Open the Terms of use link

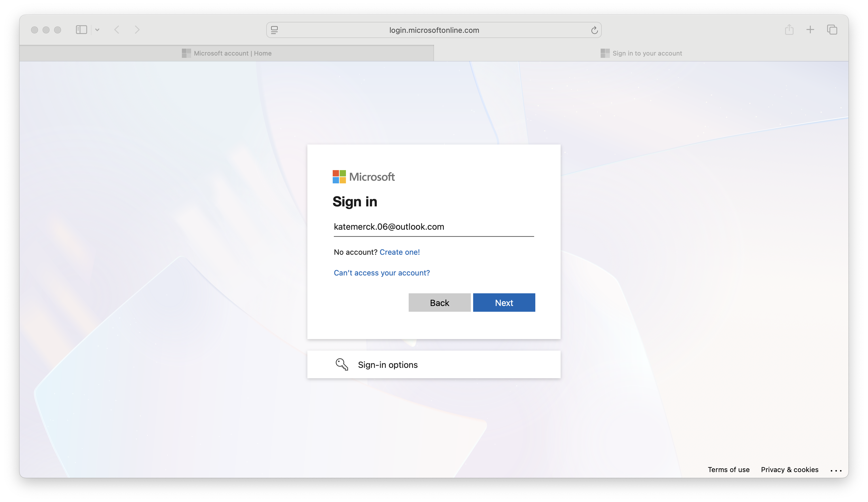728,469
